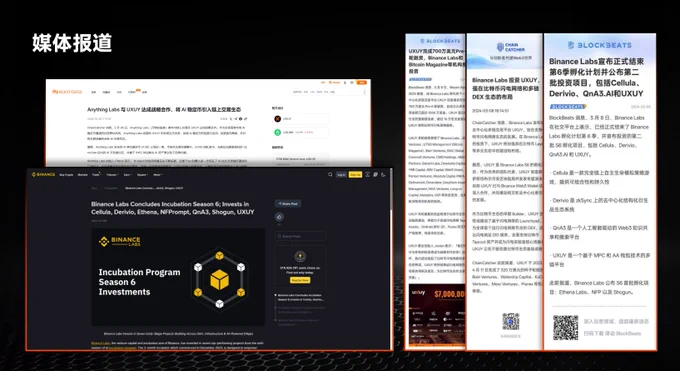Screen dimensions: 680x371
Task: Select Buy Crypto in Binance navigation
Action: coord(66,175)
